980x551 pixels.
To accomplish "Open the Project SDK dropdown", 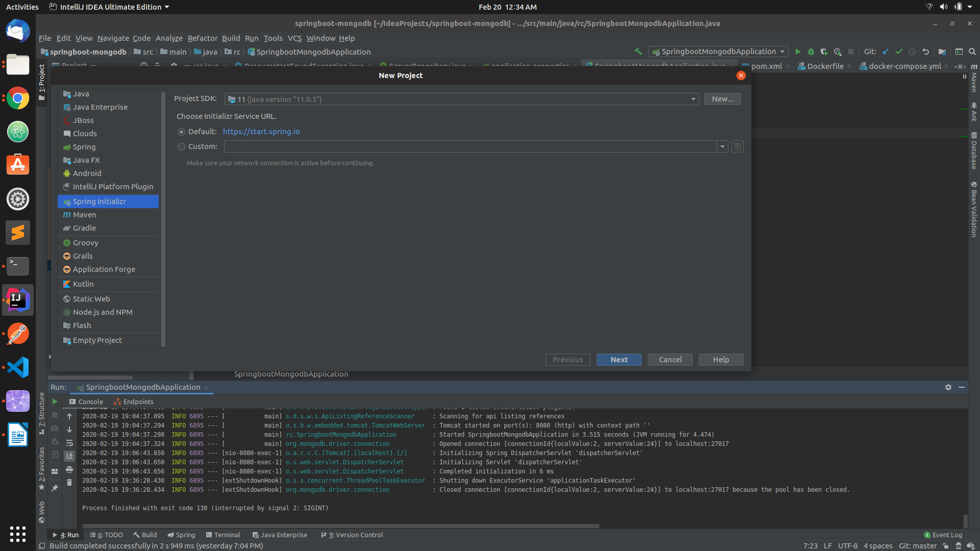I will point(693,99).
